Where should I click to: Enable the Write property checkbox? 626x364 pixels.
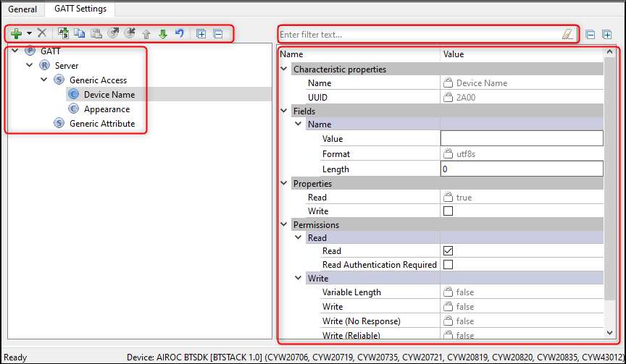click(448, 211)
